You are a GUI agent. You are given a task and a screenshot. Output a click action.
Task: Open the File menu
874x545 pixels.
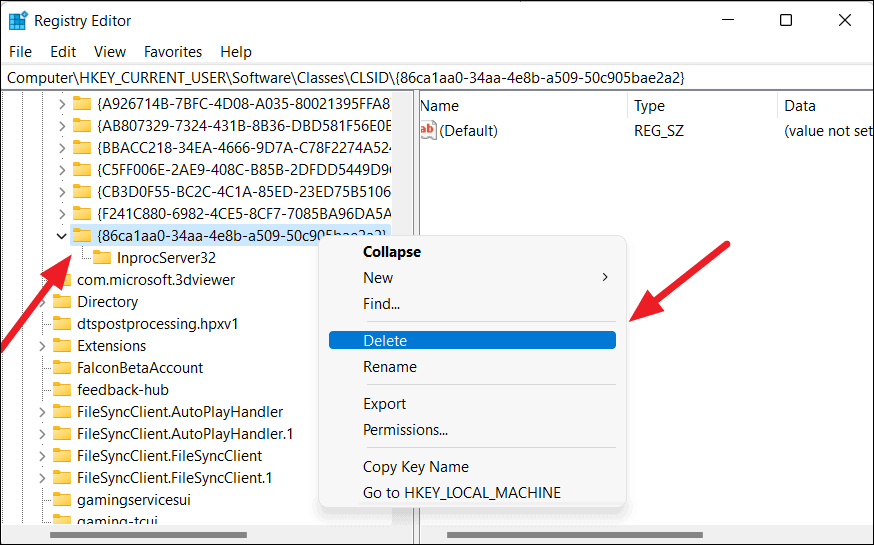click(21, 52)
